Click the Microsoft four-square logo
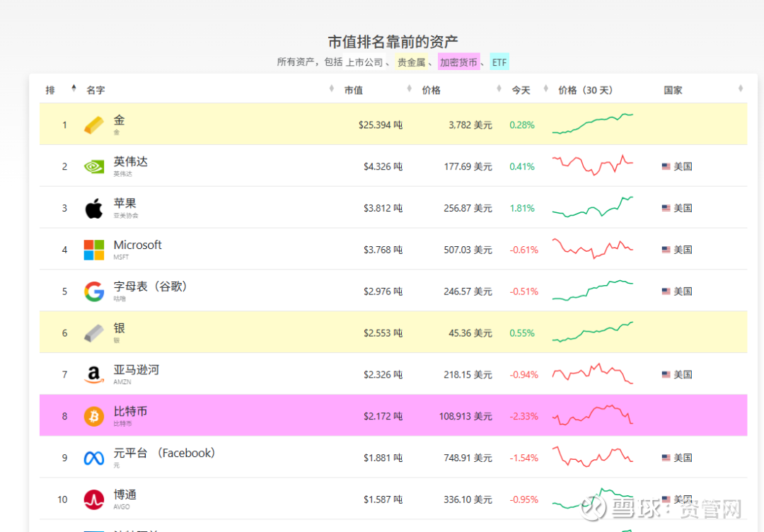 [x=93, y=249]
